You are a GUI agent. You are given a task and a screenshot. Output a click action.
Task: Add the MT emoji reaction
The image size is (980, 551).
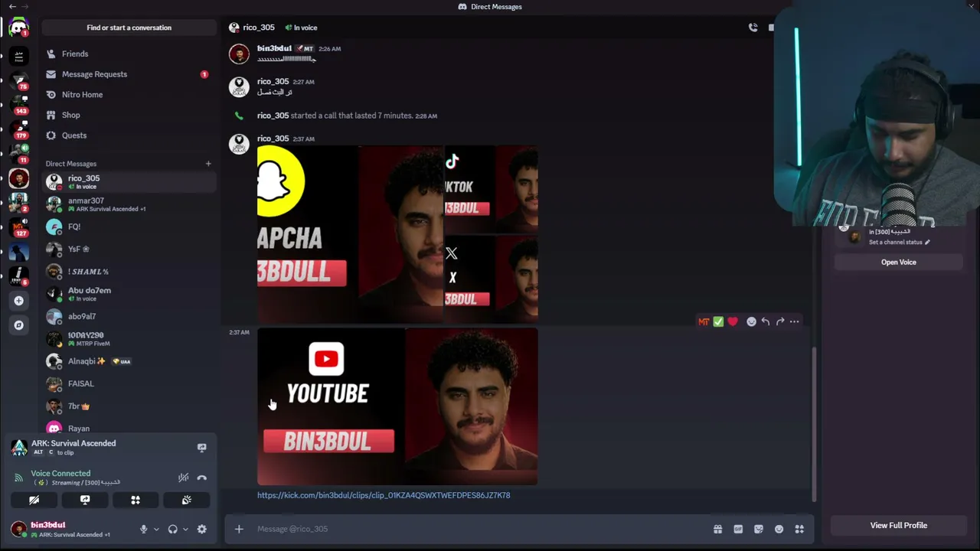(x=704, y=322)
